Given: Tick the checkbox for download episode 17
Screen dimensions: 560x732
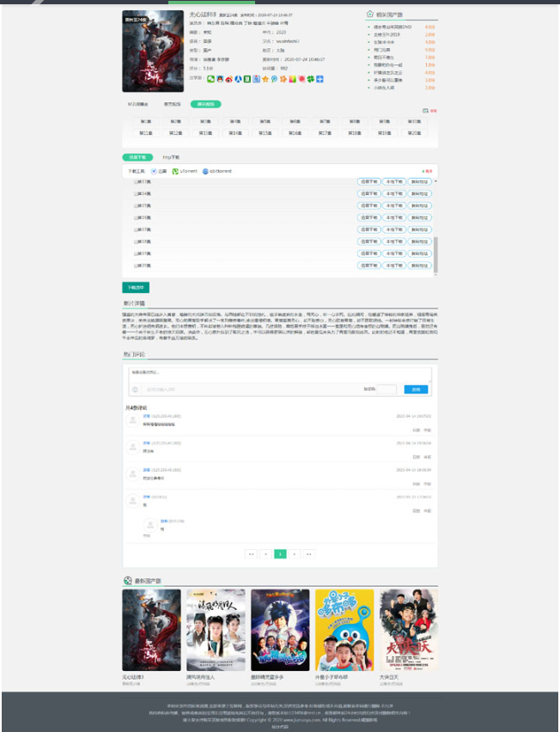Looking at the screenshot, I should coord(136,229).
